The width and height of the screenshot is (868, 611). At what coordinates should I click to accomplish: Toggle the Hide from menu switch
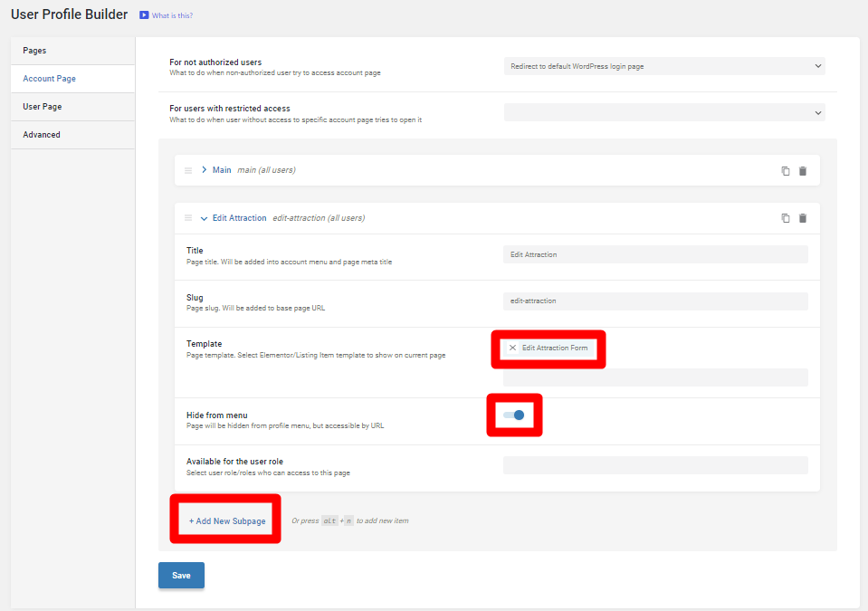point(514,415)
